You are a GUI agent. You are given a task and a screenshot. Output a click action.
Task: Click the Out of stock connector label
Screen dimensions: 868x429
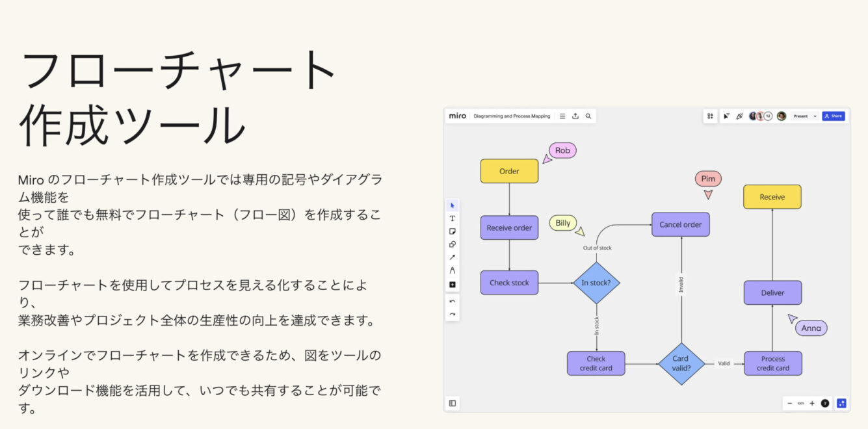point(597,248)
